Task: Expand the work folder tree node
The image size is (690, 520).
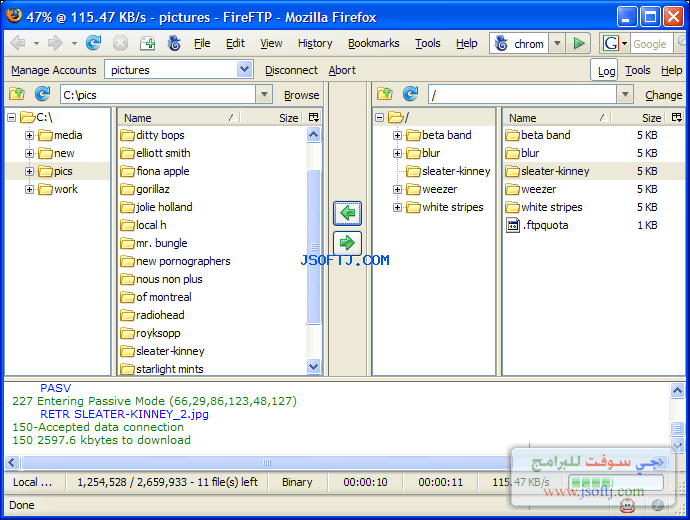Action: point(29,190)
